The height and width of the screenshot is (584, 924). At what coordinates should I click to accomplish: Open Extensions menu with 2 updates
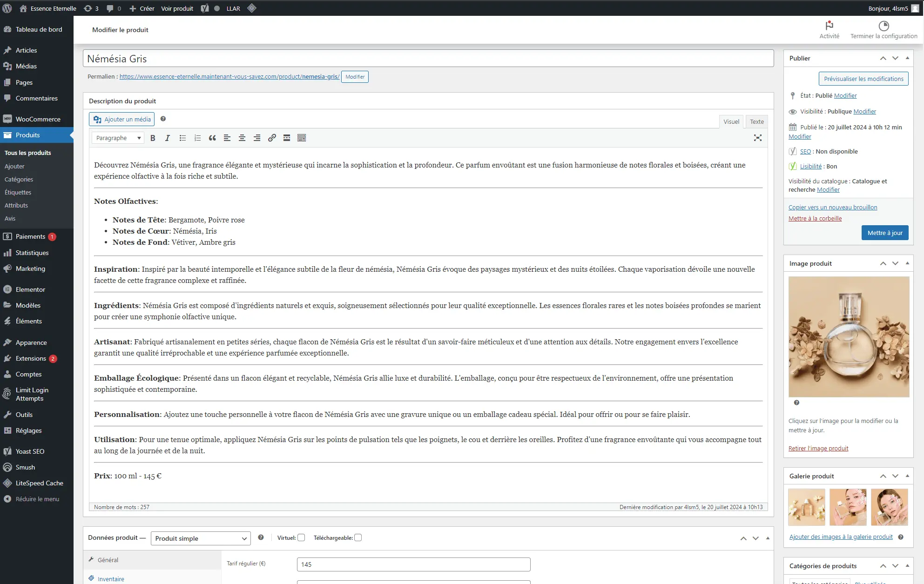(x=37, y=358)
